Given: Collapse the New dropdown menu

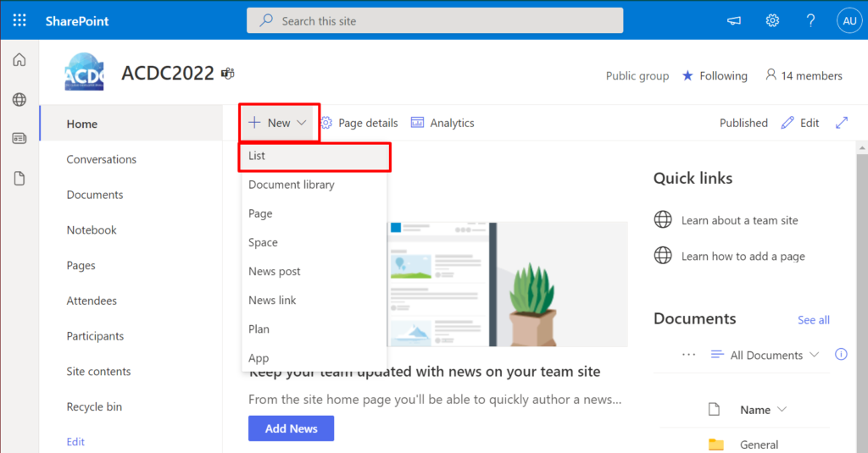Looking at the screenshot, I should [x=278, y=123].
